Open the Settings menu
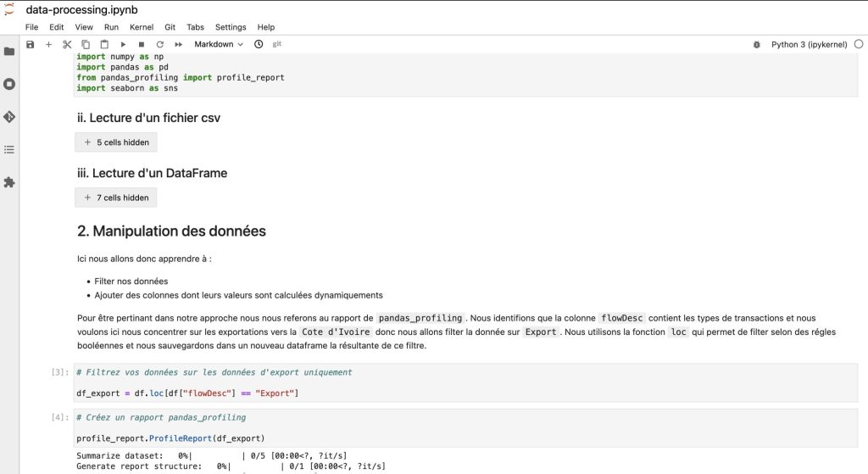Image resolution: width=868 pixels, height=474 pixels. coord(231,27)
